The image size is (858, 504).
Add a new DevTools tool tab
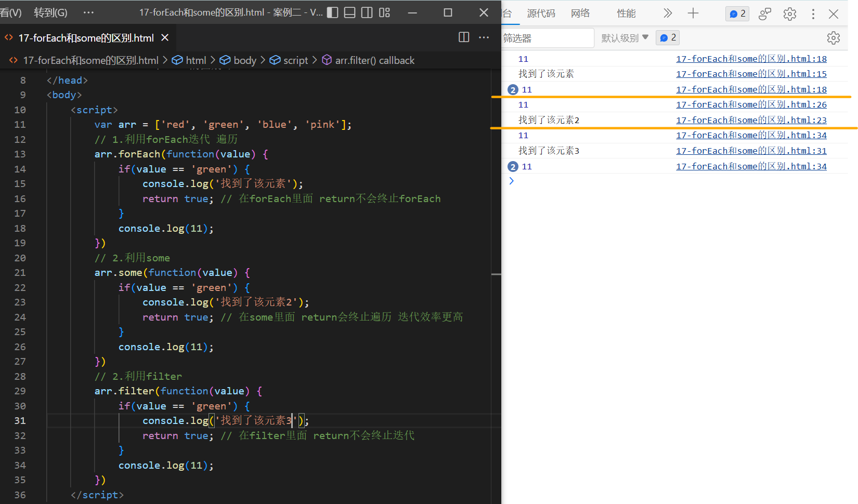click(693, 14)
